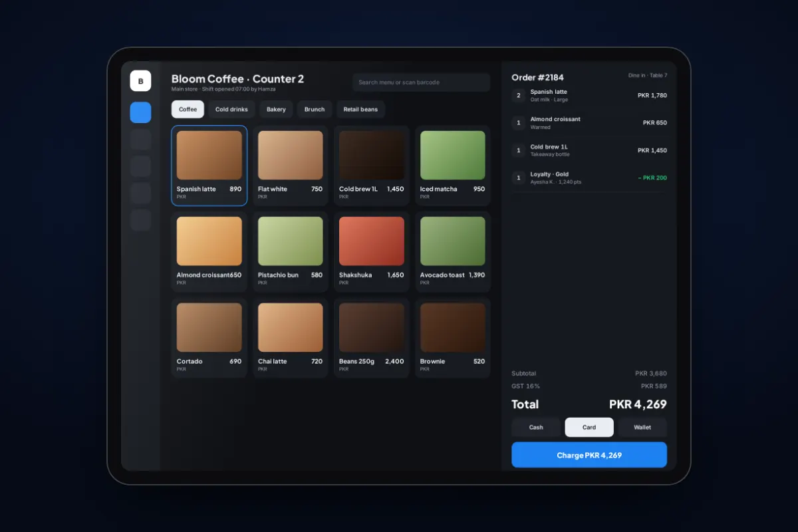Select the Avocado toast card
798x532 pixels.
(x=453, y=252)
